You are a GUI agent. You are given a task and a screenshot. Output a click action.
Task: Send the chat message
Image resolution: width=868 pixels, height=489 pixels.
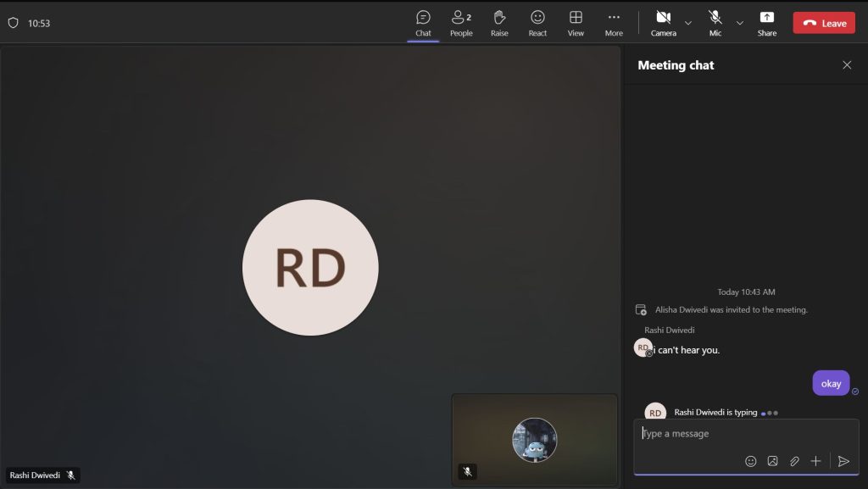pyautogui.click(x=843, y=461)
